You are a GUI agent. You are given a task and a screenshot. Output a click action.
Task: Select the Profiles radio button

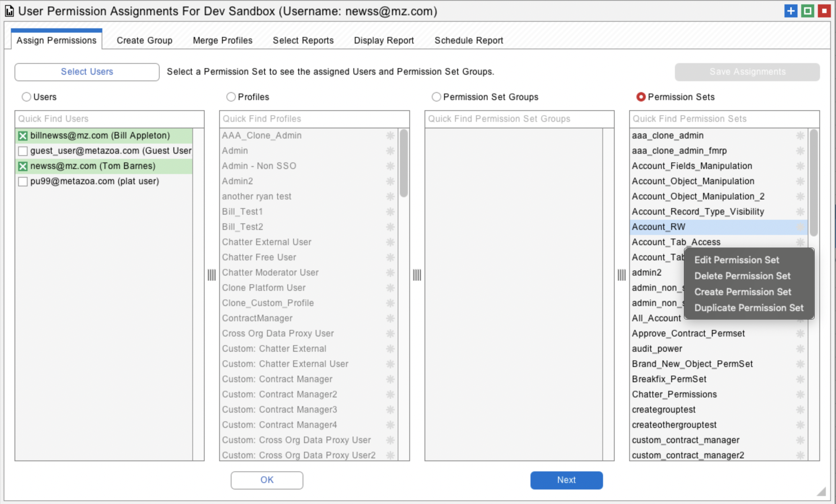231,97
